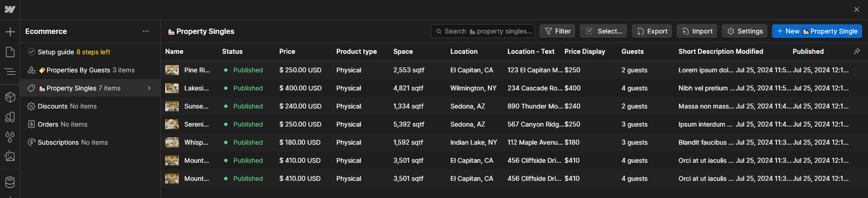Click Published status of Pine Ri... row
Viewport: 868px width, 198px height.
pyautogui.click(x=248, y=70)
